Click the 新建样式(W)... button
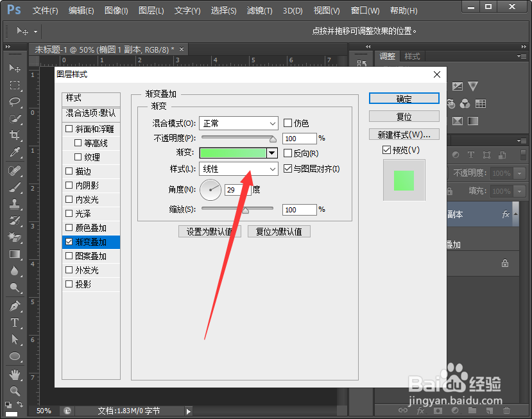The height and width of the screenshot is (419, 532). click(404, 134)
